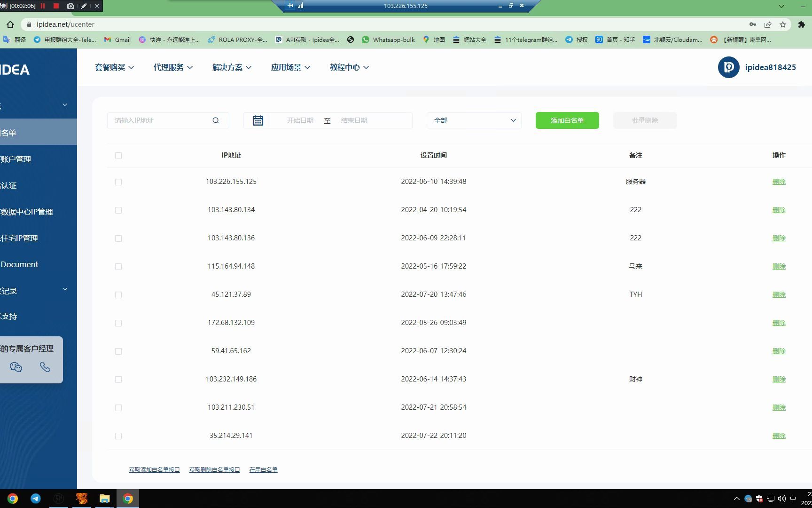This screenshot has width=812, height=508.
Task: Open WeChat contact icon for account manager
Action: pos(16,367)
